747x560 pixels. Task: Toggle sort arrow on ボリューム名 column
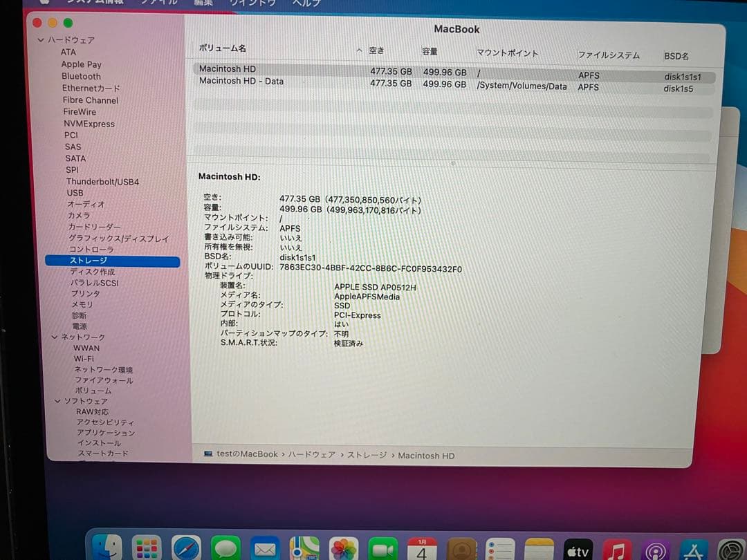point(359,50)
